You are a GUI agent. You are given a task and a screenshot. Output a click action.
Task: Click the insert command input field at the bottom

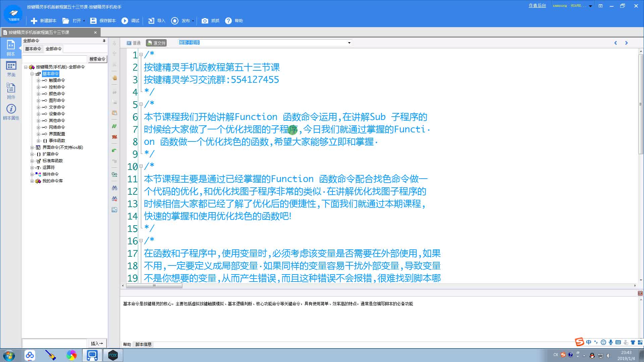(x=55, y=344)
